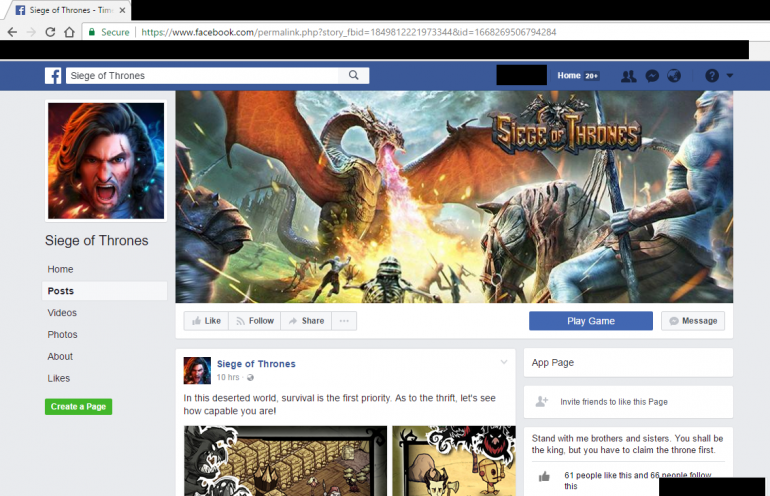The height and width of the screenshot is (496, 770).
Task: Open the page profile picture thumbnail
Action: 105,160
